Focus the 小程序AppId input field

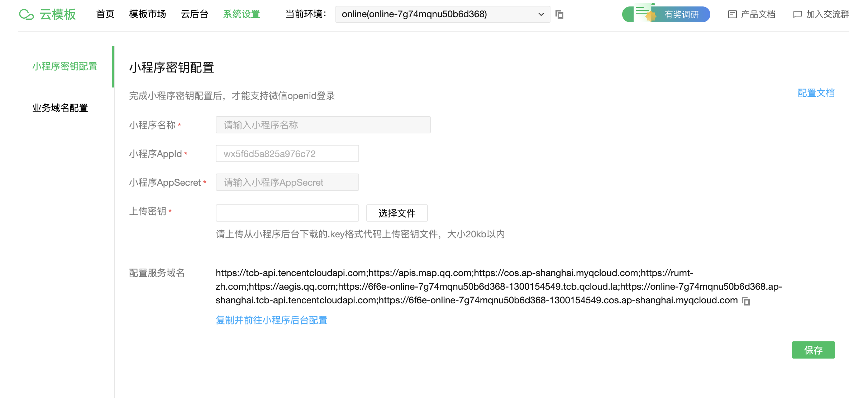tap(287, 154)
